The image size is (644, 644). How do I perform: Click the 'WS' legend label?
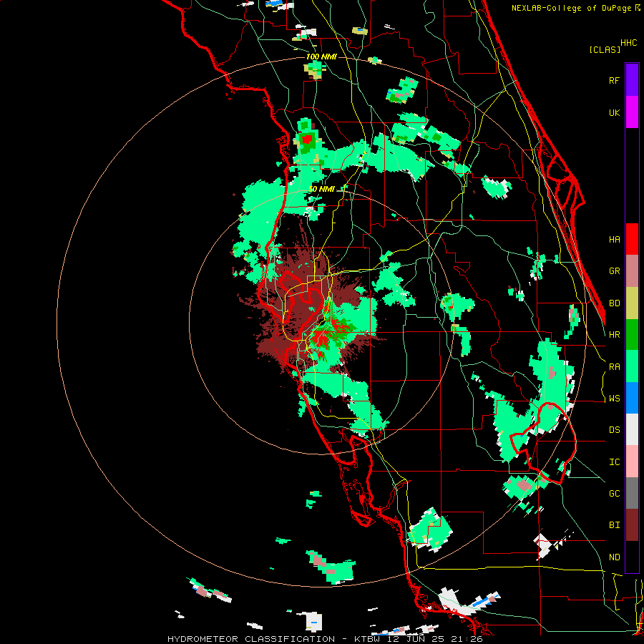[614, 399]
